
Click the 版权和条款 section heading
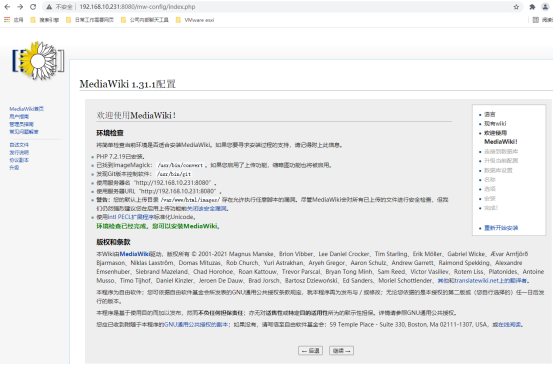tap(114, 242)
